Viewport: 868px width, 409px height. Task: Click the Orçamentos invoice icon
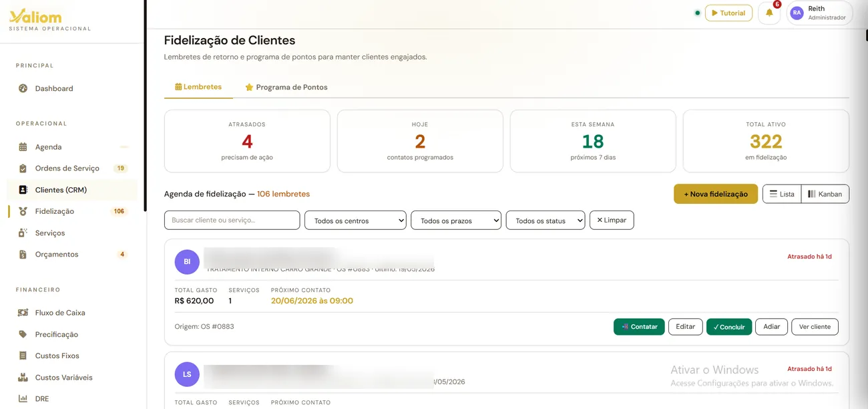(x=23, y=255)
